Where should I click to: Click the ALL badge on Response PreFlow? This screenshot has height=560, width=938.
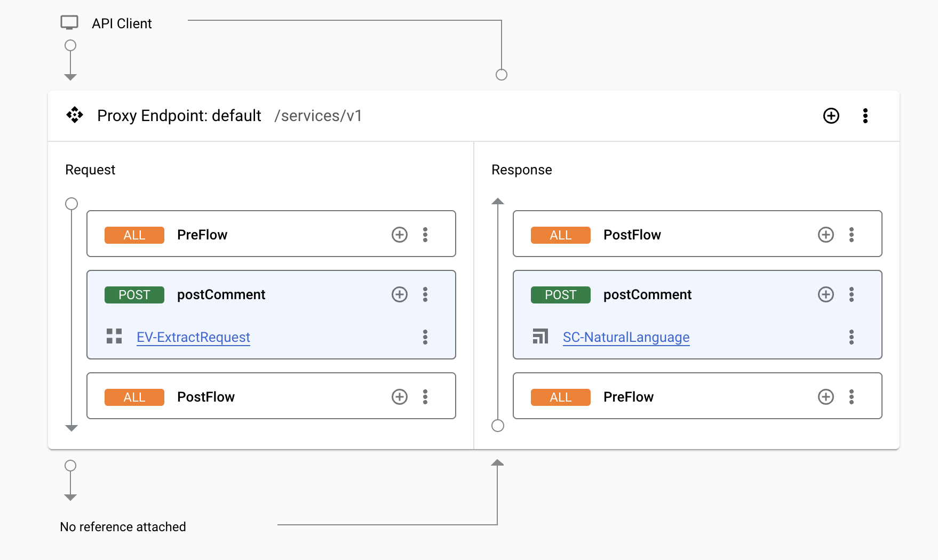point(561,397)
